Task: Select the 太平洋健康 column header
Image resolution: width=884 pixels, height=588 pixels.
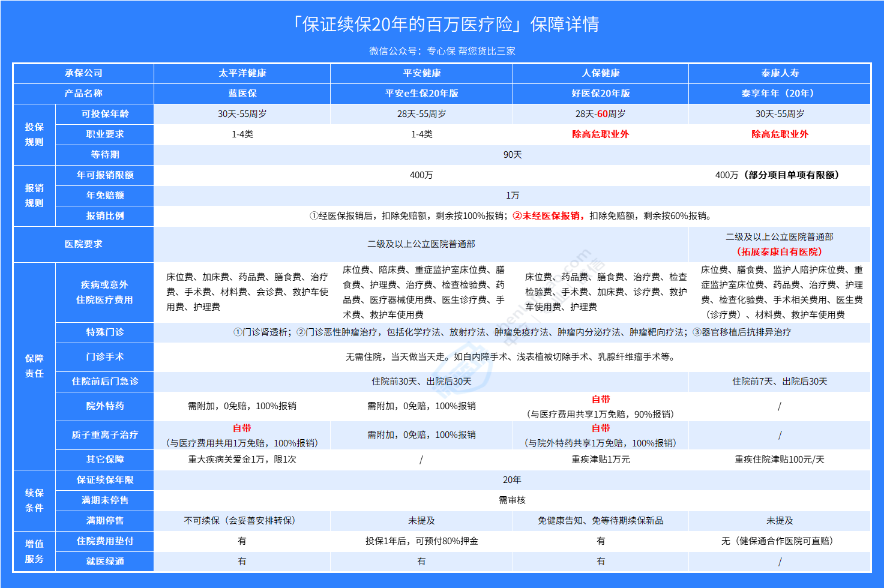Action: 242,73
